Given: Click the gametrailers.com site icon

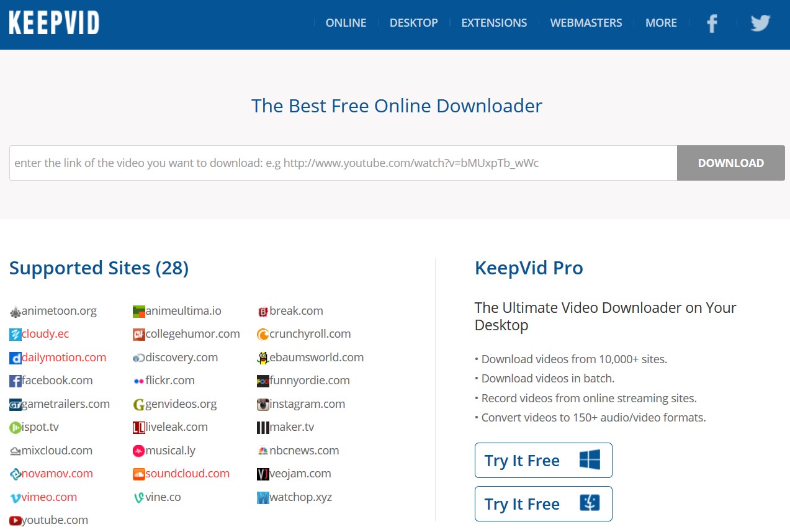Looking at the screenshot, I should click(16, 405).
